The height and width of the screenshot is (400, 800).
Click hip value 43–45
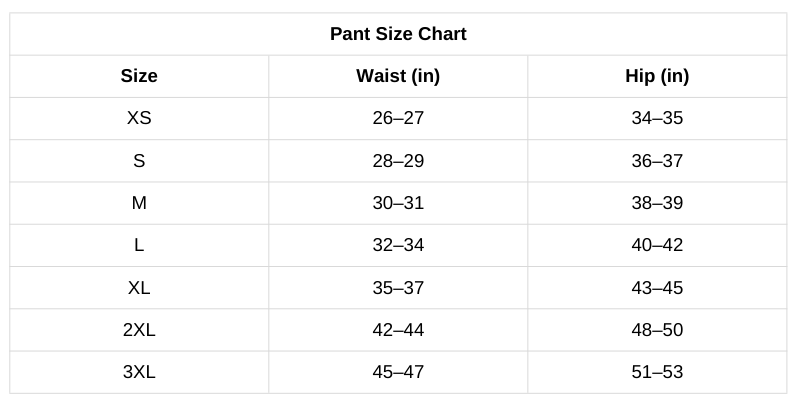[x=657, y=288]
